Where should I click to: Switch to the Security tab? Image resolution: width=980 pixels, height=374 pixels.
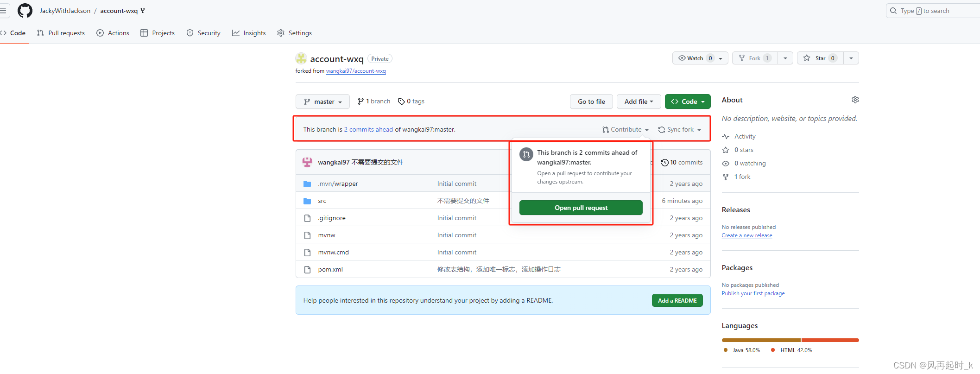(x=203, y=33)
